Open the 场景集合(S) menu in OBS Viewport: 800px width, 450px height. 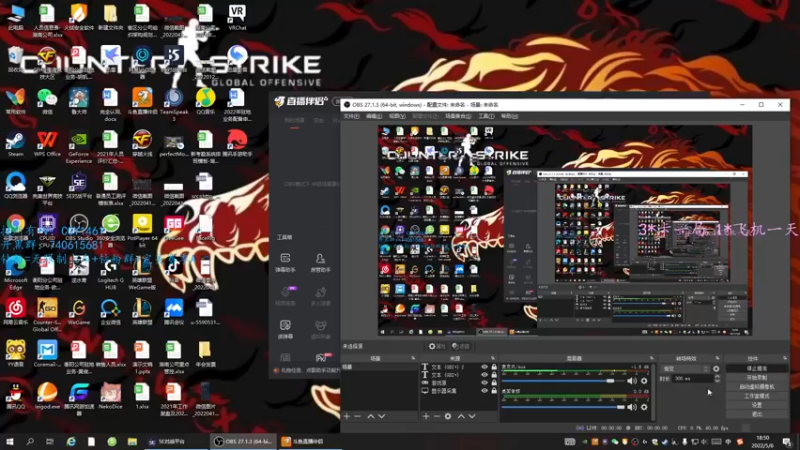458,116
